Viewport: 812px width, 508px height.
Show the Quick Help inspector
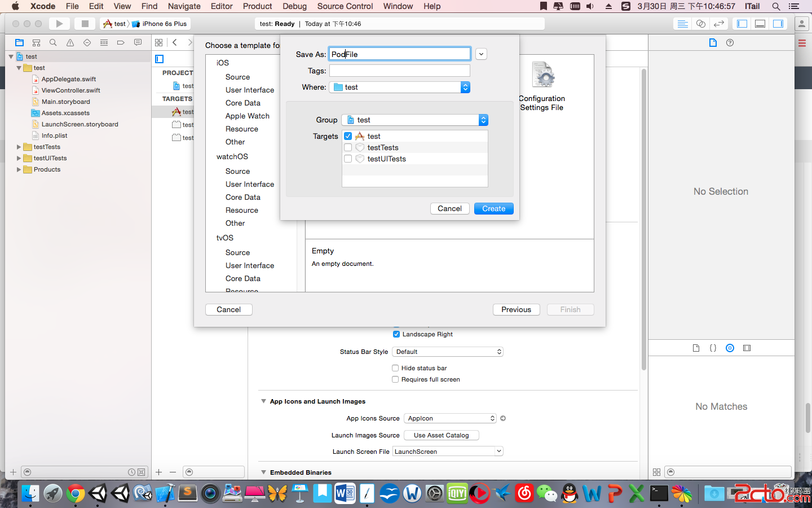pos(730,43)
